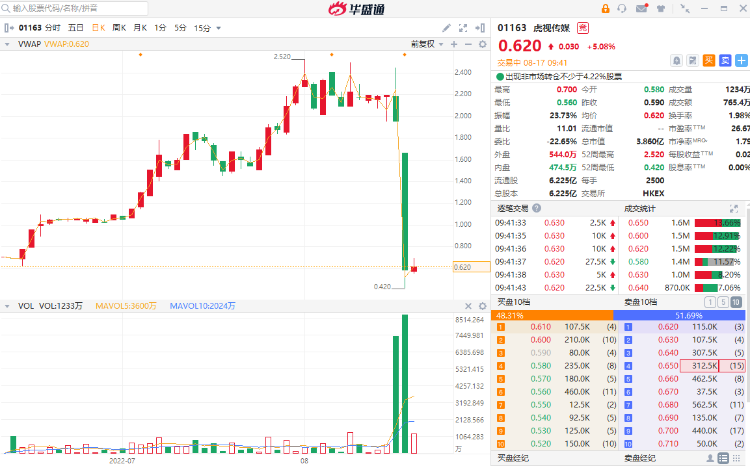The image size is (750, 466).
Task: Click the blue sell ratio 51.69% bar
Action: (679, 315)
